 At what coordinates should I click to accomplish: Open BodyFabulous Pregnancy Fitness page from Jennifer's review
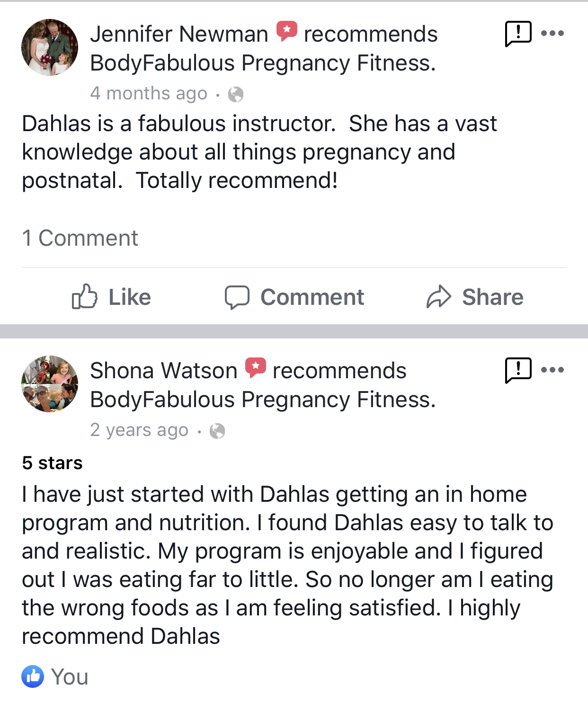click(x=262, y=63)
